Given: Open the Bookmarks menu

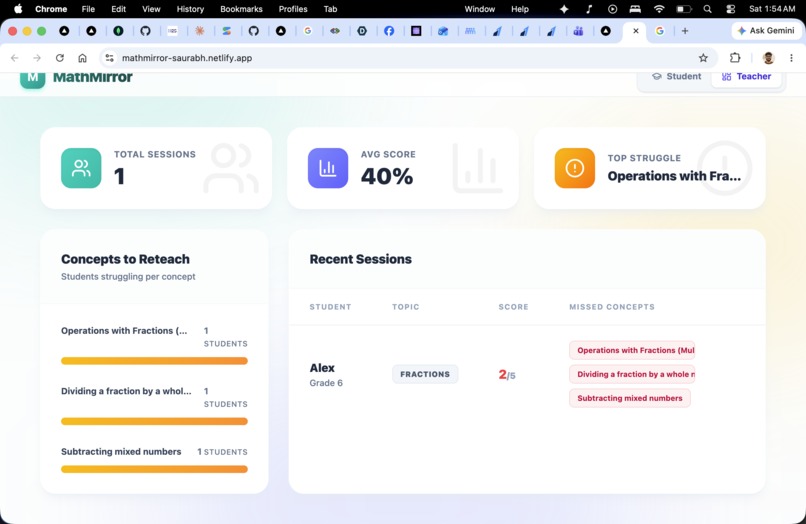Looking at the screenshot, I should (241, 9).
